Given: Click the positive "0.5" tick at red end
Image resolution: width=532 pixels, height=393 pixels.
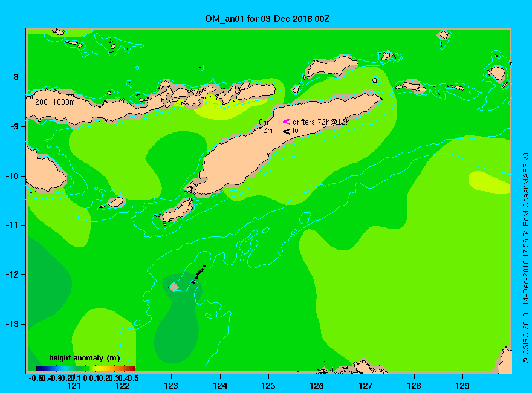Looking at the screenshot, I should coord(134,378).
